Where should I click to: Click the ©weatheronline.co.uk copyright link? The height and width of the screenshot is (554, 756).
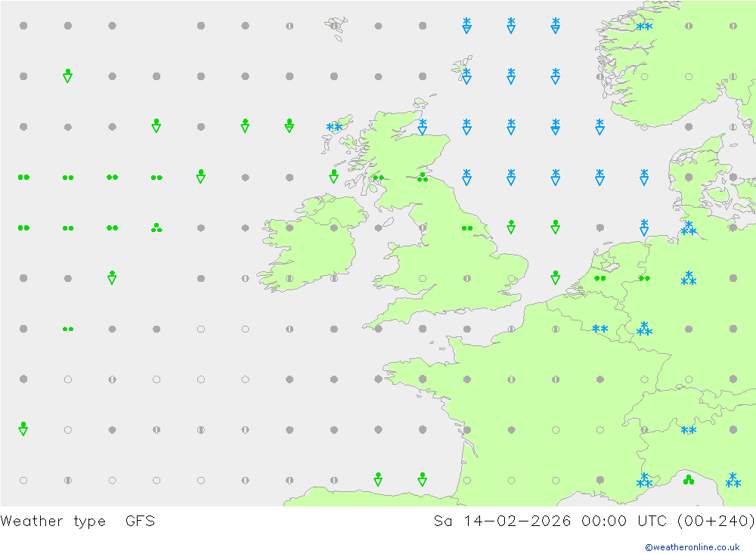[x=692, y=547]
